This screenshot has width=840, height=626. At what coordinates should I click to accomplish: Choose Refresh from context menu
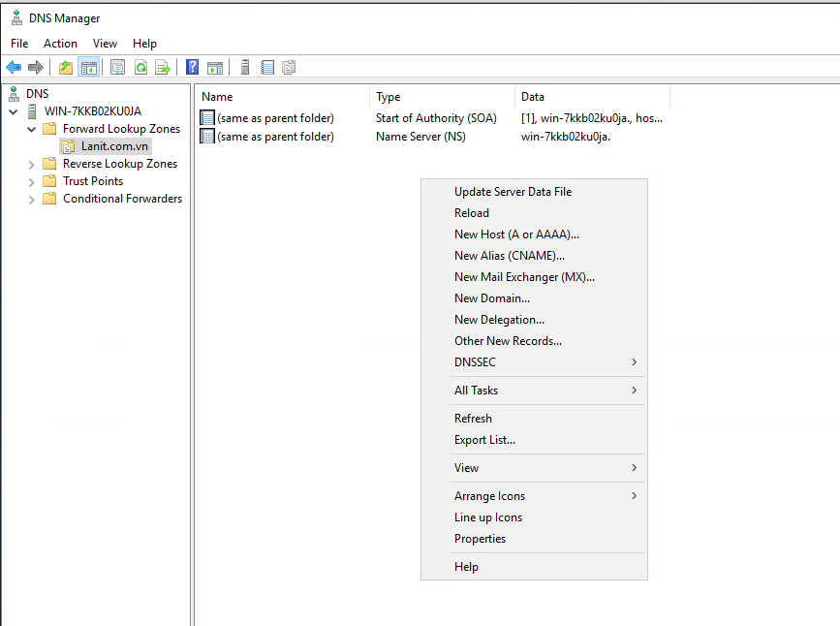tap(534, 419)
